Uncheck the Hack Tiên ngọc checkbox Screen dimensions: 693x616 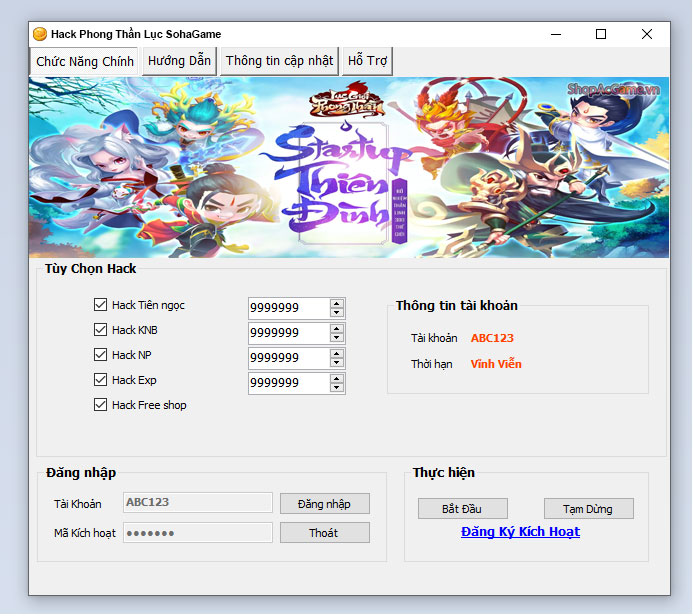(x=100, y=305)
